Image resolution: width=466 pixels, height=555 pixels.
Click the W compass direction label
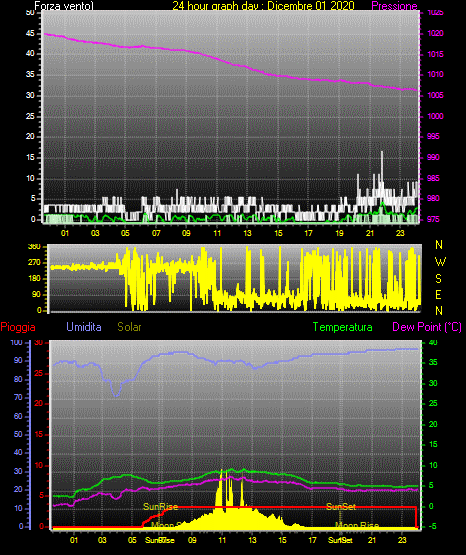(x=440, y=262)
